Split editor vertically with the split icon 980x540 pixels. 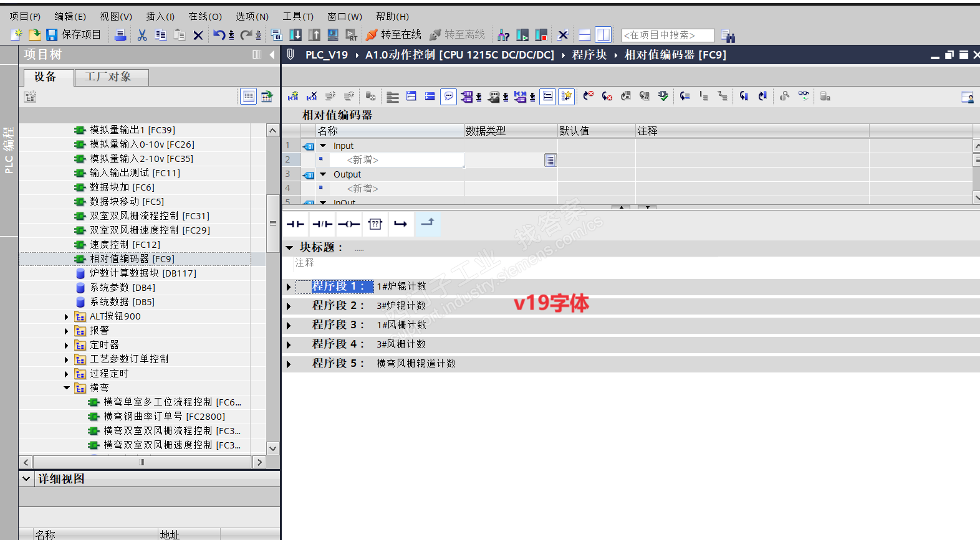click(x=603, y=35)
